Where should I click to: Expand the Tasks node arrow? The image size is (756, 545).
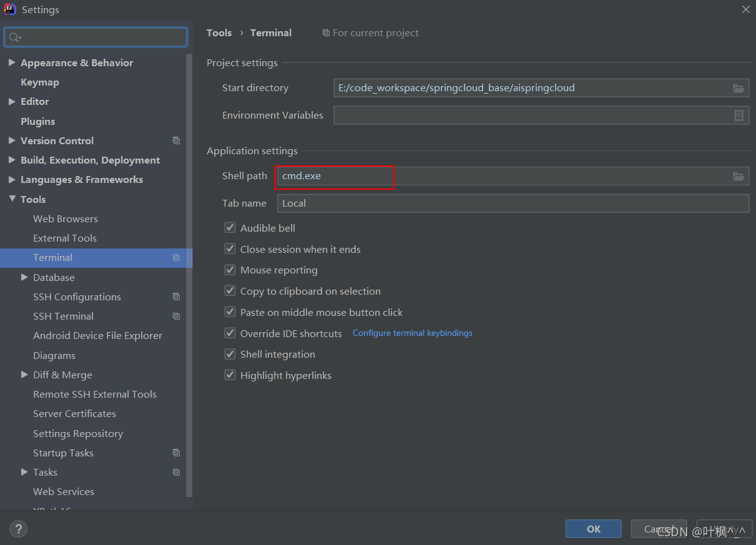point(24,472)
